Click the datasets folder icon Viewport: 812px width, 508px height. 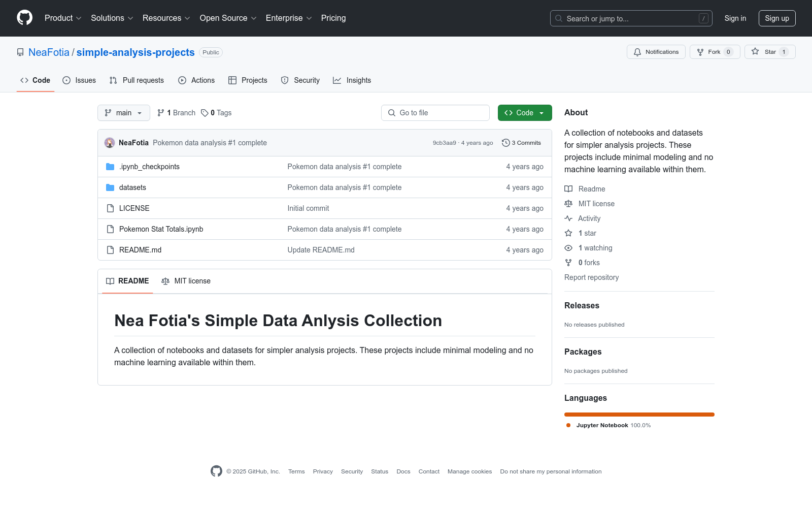110,187
